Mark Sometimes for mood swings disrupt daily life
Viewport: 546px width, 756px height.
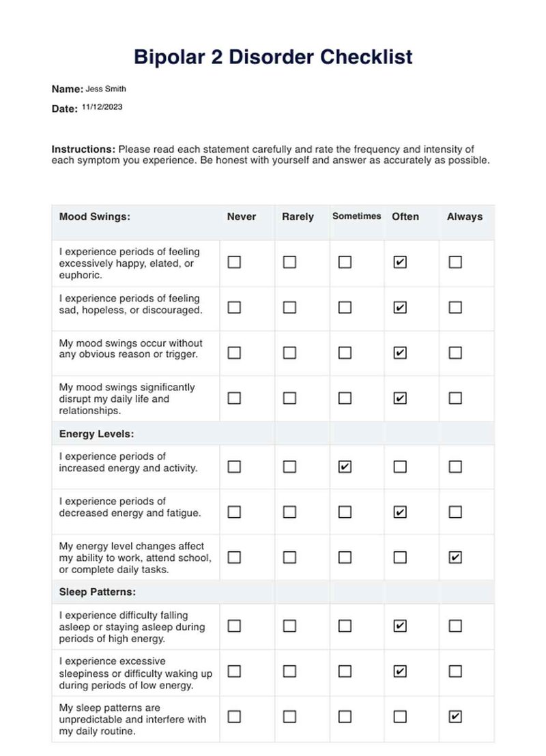345,398
